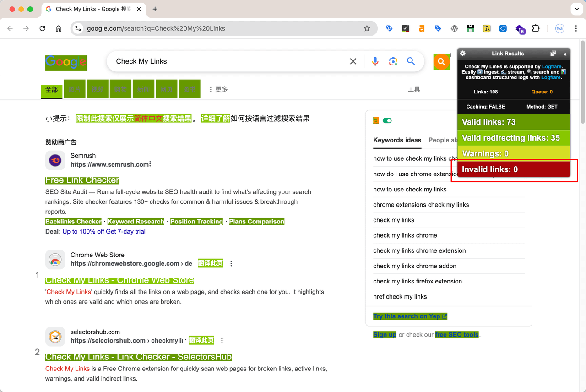This screenshot has width=586, height=392.
Task: Open the 工具 tools menu
Action: [414, 89]
